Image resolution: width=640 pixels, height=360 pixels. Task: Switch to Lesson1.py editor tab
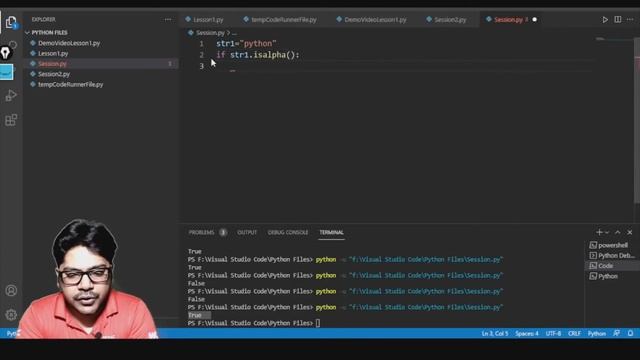tap(207, 20)
